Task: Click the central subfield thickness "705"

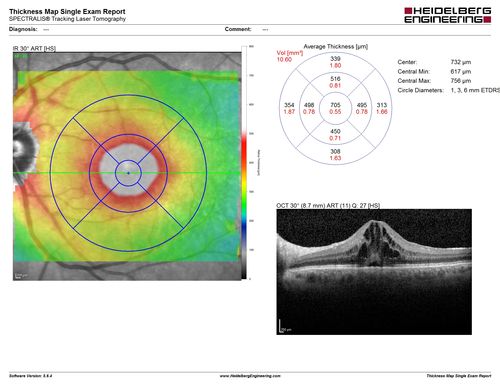Action: [x=335, y=105]
